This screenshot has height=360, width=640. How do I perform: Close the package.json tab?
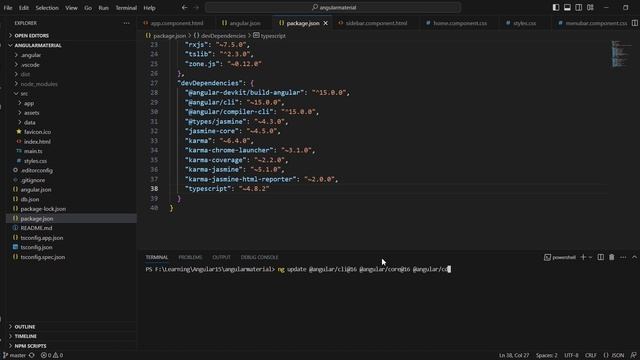pos(325,23)
